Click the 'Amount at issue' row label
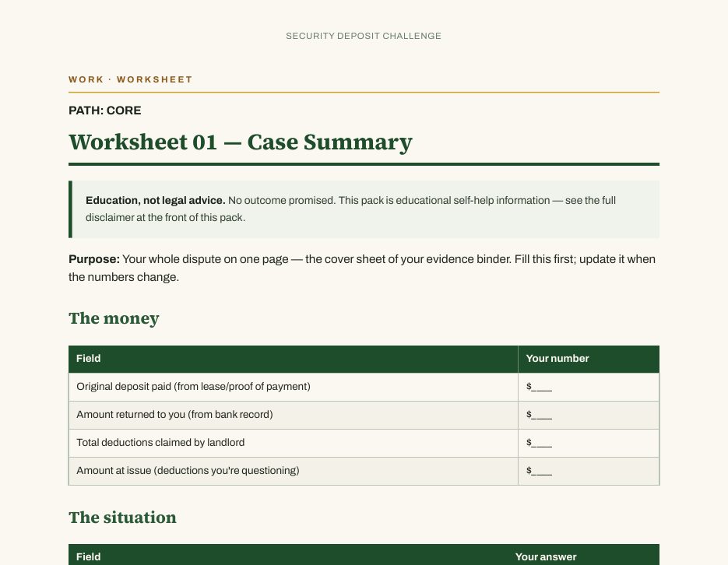This screenshot has width=728, height=565. click(x=188, y=470)
